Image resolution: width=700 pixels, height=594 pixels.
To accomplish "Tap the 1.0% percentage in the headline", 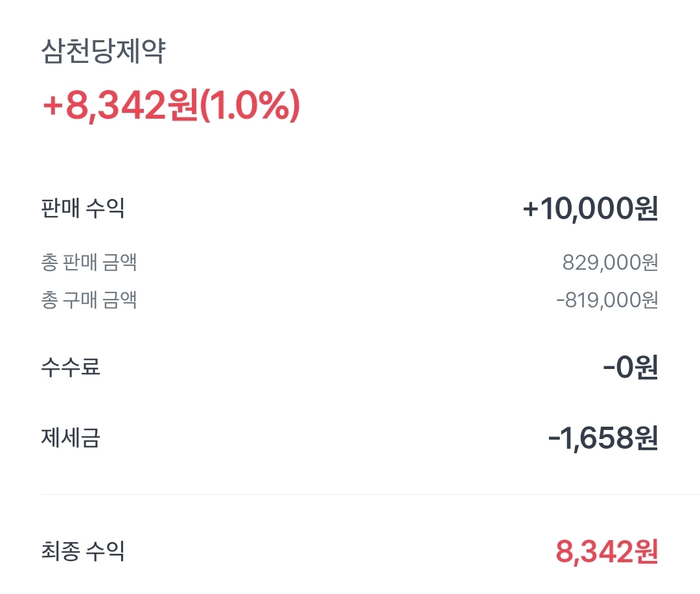I will [x=250, y=106].
